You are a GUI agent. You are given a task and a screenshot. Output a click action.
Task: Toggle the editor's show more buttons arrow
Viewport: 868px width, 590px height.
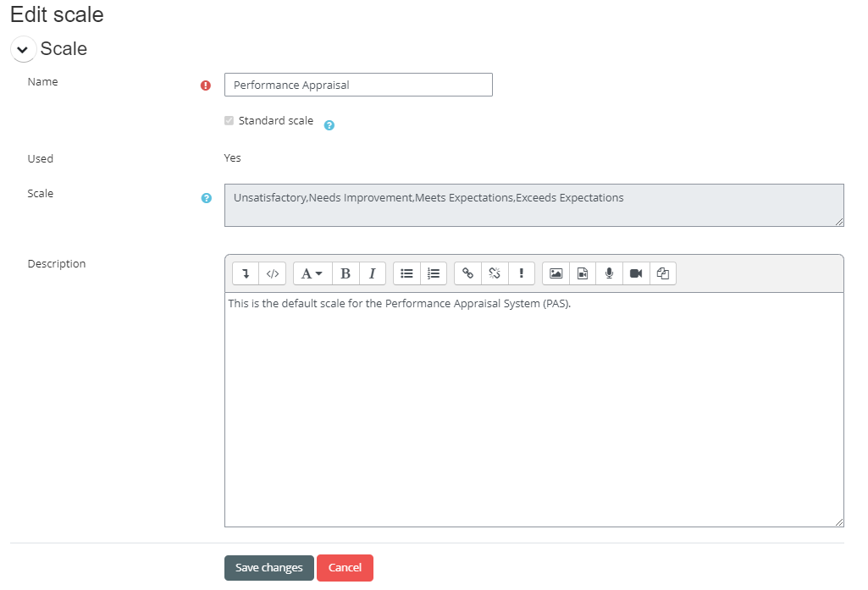246,273
